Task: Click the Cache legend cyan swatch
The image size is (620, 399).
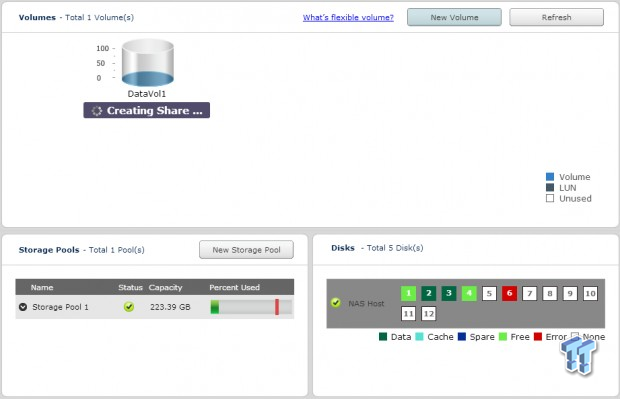Action: 419,337
